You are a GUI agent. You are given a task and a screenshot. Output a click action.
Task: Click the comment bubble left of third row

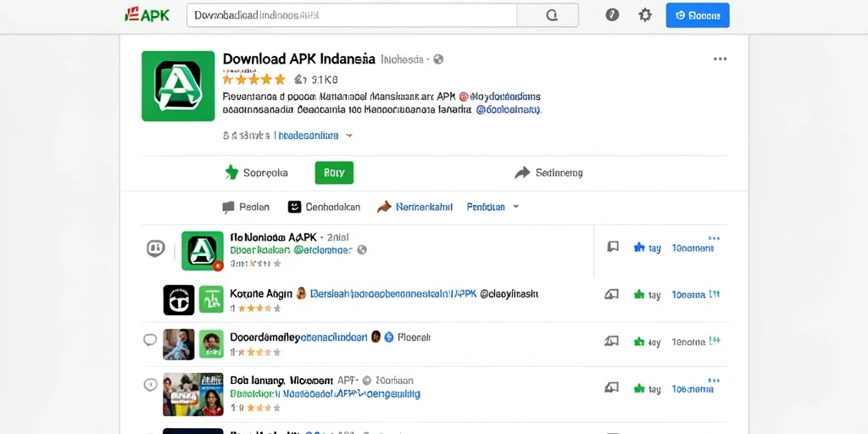150,340
